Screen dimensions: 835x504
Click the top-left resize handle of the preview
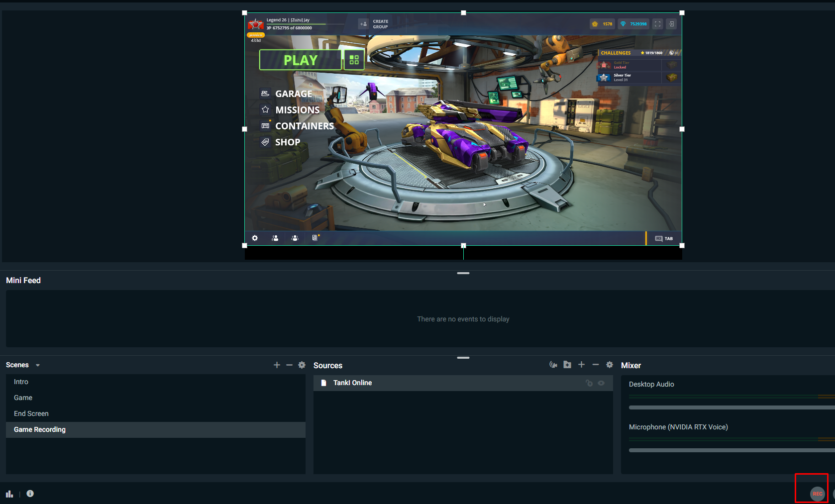tap(244, 13)
